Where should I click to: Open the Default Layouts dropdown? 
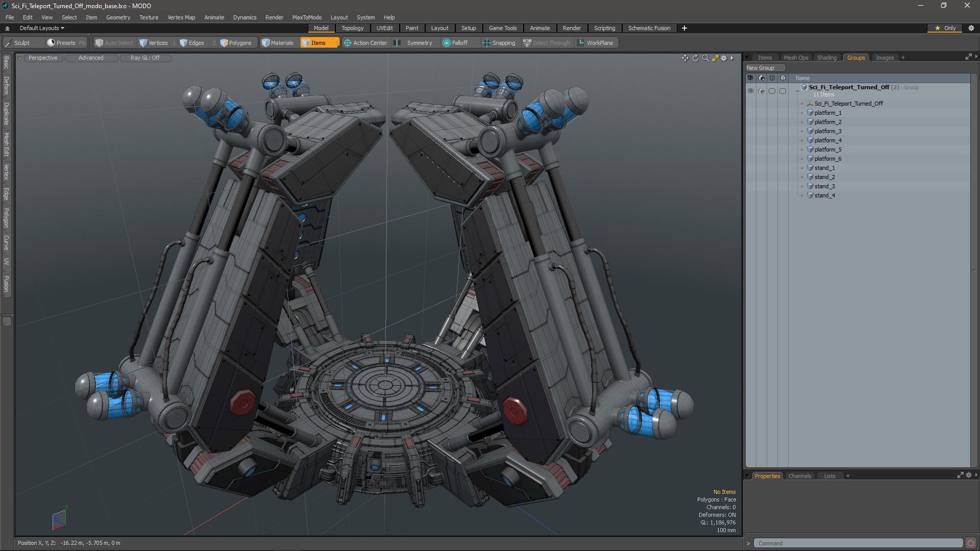(x=42, y=28)
